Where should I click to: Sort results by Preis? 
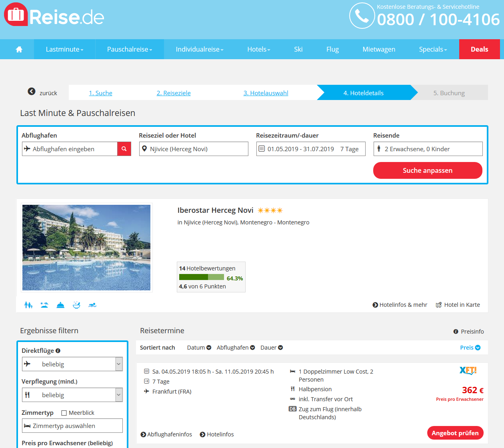tap(470, 348)
